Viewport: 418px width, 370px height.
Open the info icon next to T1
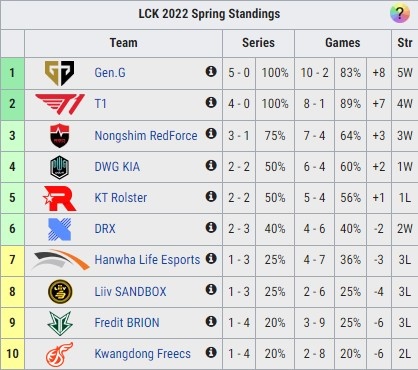[211, 102]
